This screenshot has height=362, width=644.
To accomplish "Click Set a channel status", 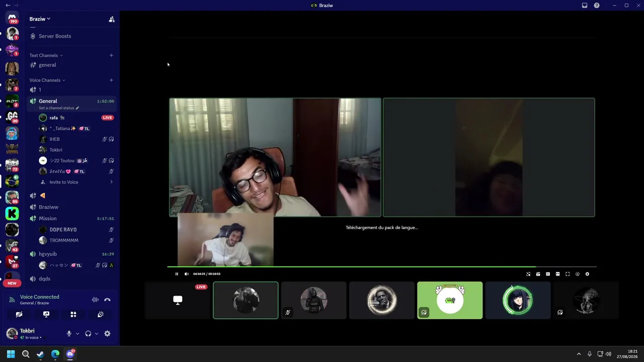I will coord(56,108).
